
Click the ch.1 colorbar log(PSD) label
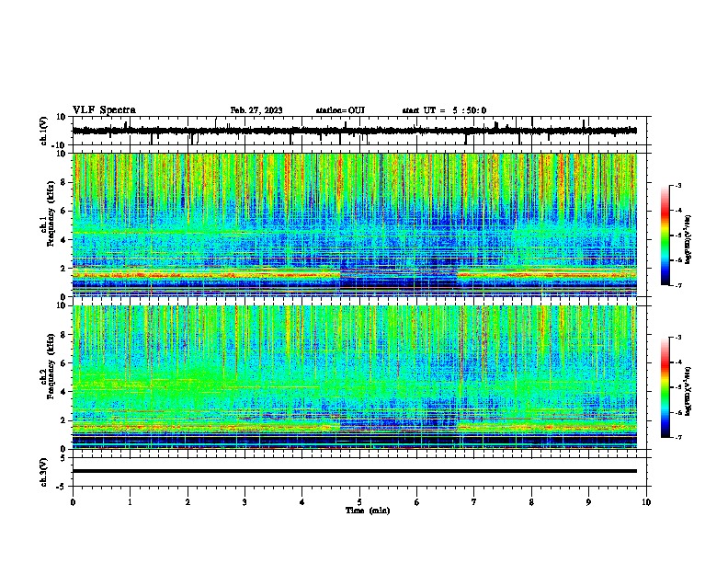click(x=688, y=239)
